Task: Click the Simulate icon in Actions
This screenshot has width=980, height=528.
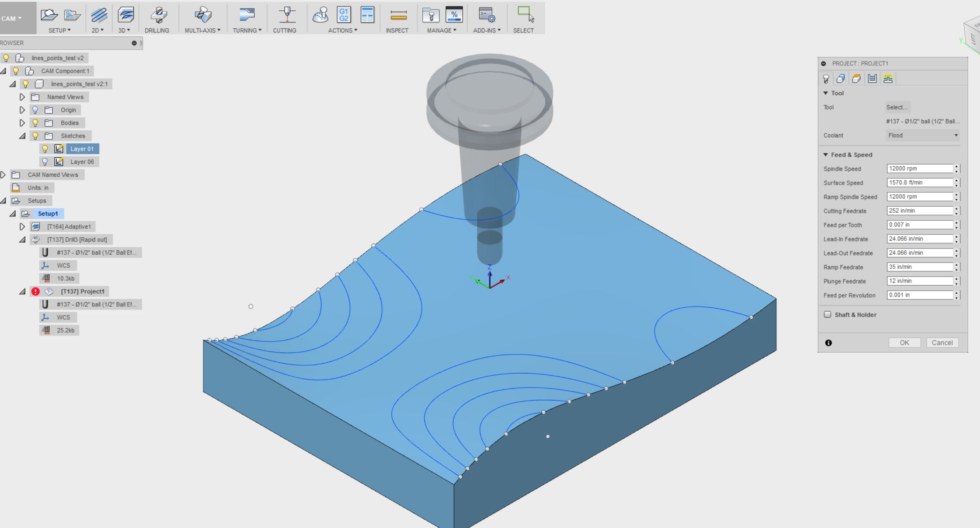Action: click(x=320, y=15)
